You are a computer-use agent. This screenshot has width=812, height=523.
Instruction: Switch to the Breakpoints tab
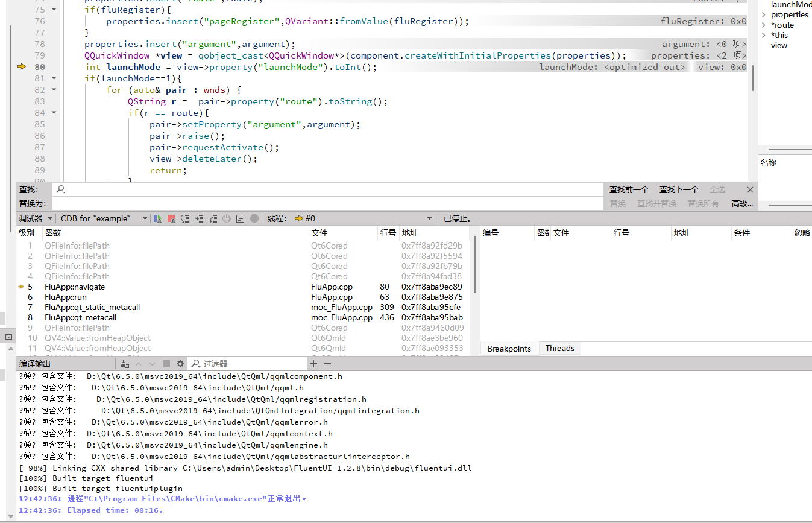pyautogui.click(x=510, y=349)
